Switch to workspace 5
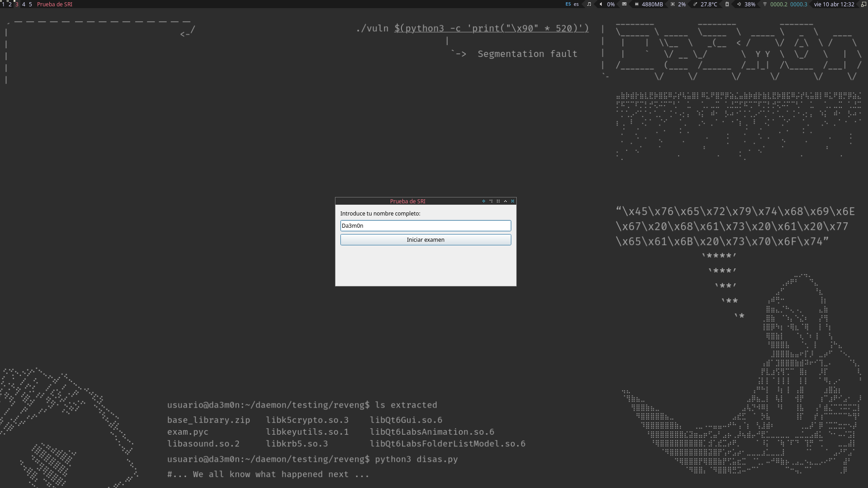 click(x=30, y=4)
